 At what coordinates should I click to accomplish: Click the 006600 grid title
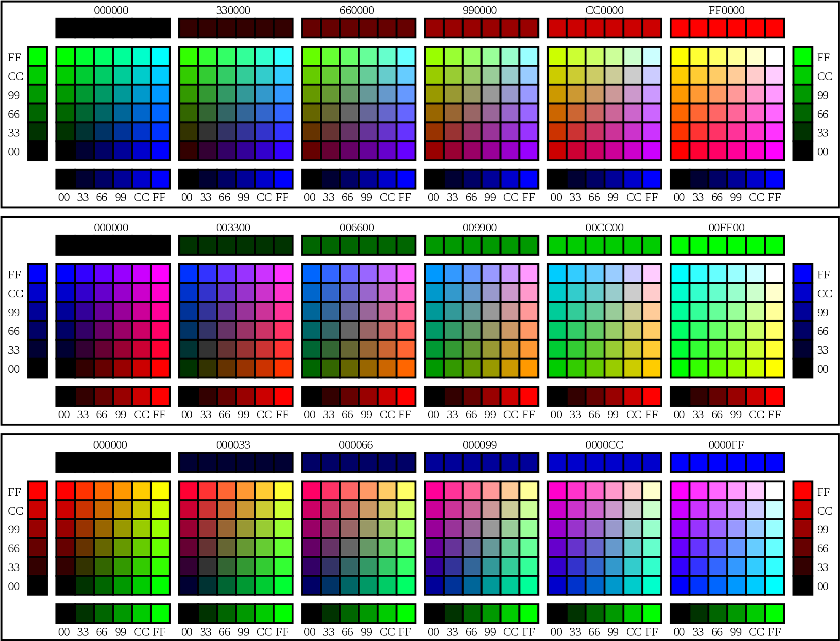(x=357, y=227)
